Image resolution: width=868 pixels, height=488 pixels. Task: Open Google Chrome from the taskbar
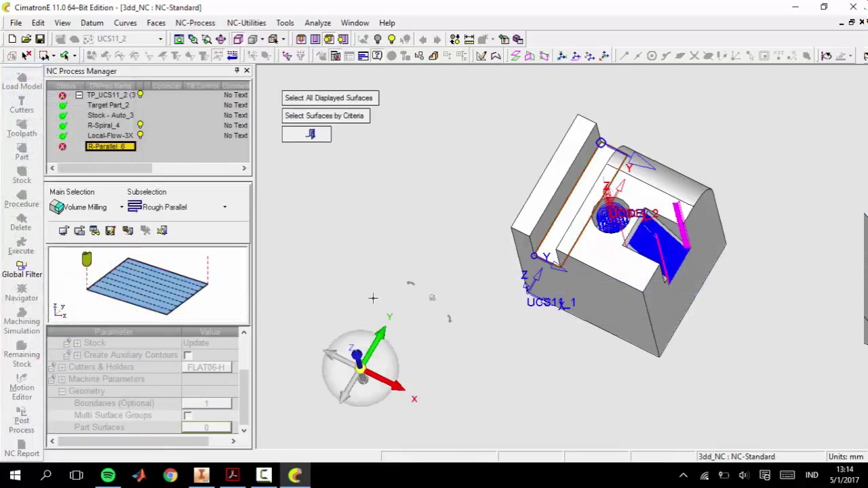170,475
